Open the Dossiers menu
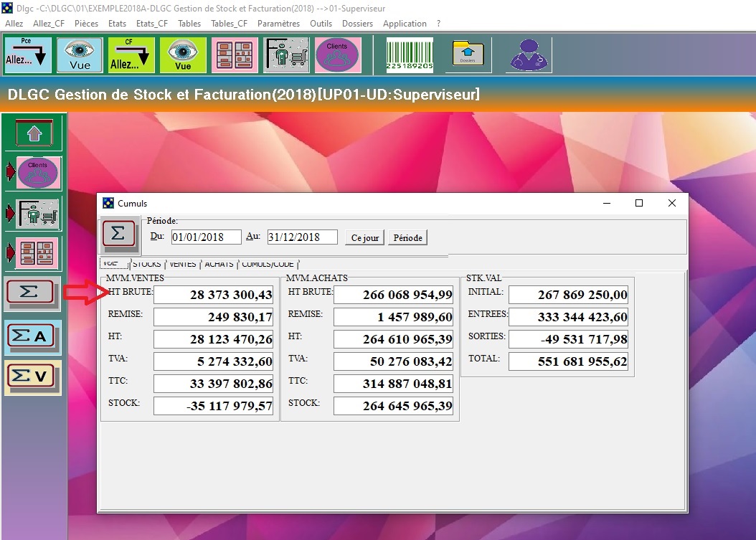 point(357,24)
